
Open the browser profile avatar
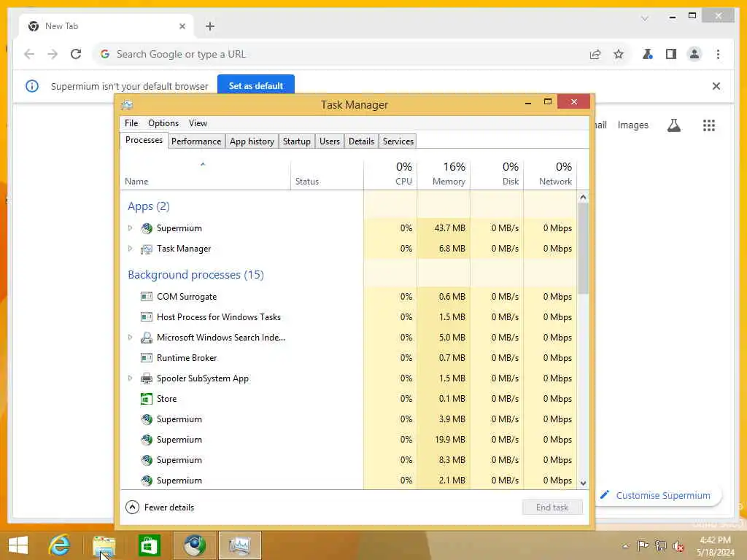[694, 54]
